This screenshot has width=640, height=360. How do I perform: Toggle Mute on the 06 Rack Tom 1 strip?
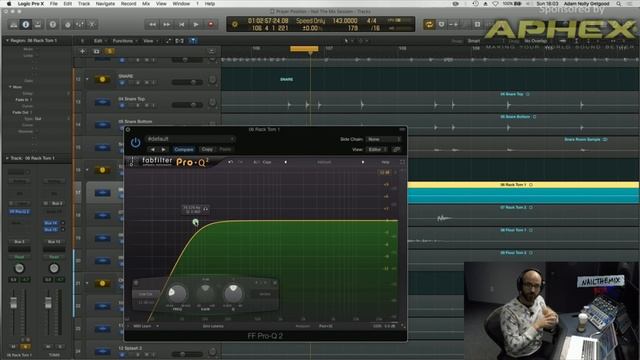tap(13, 347)
